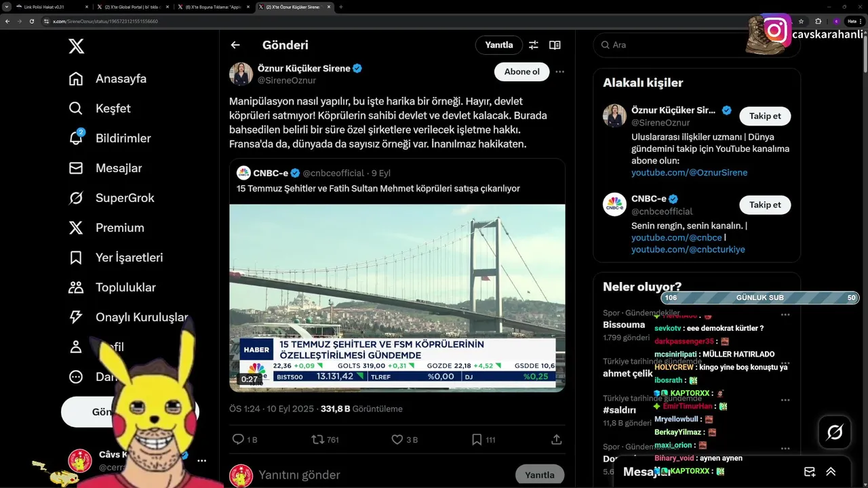Click the repost icon (761)
The width and height of the screenshot is (868, 488).
[x=317, y=439]
